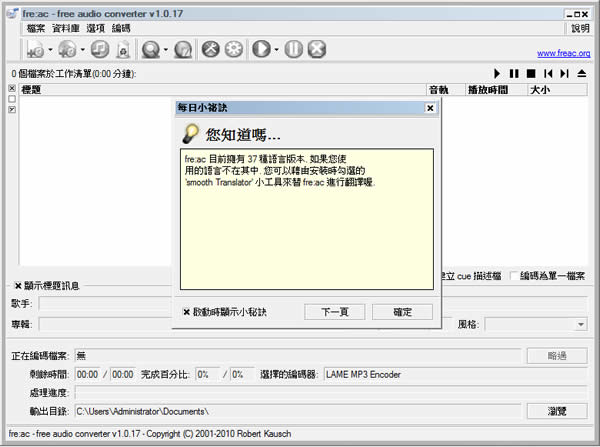Image resolution: width=600 pixels, height=447 pixels.
Task: Open the 說明 menu
Action: click(x=580, y=28)
